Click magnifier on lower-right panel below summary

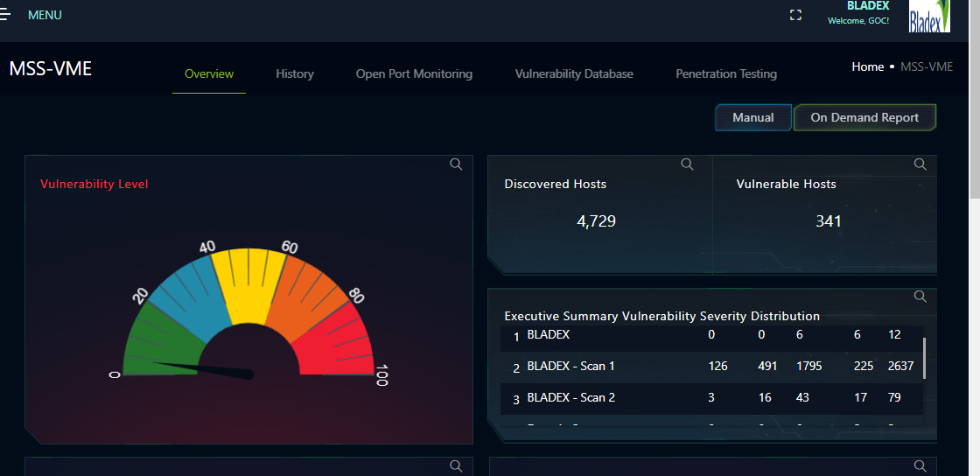pos(920,466)
